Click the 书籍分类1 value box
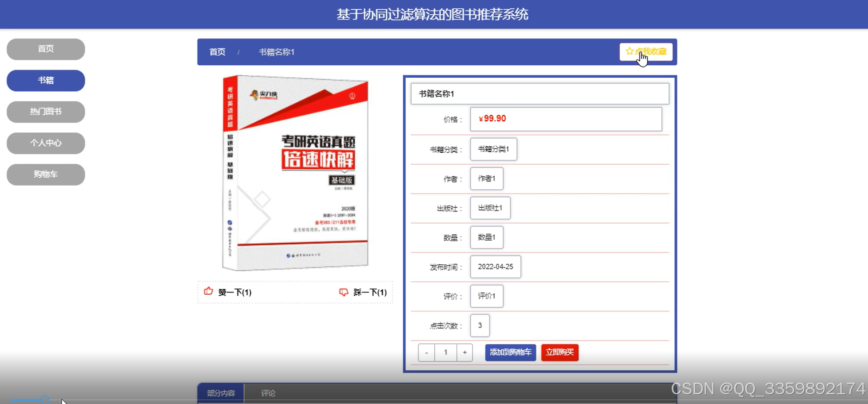Image resolution: width=868 pixels, height=404 pixels. click(493, 149)
